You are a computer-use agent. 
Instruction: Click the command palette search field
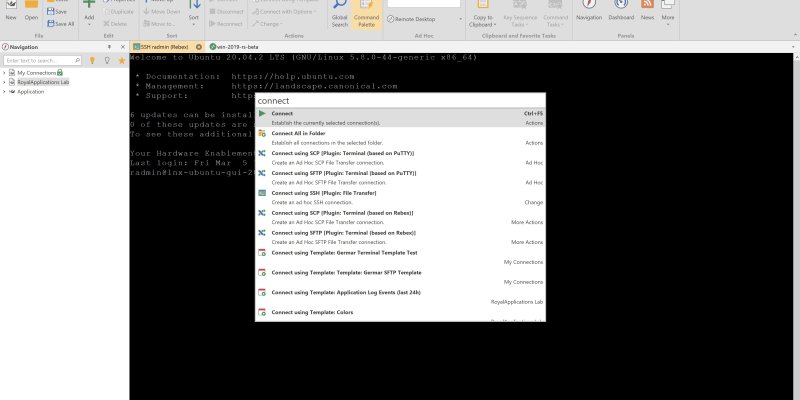[400, 100]
